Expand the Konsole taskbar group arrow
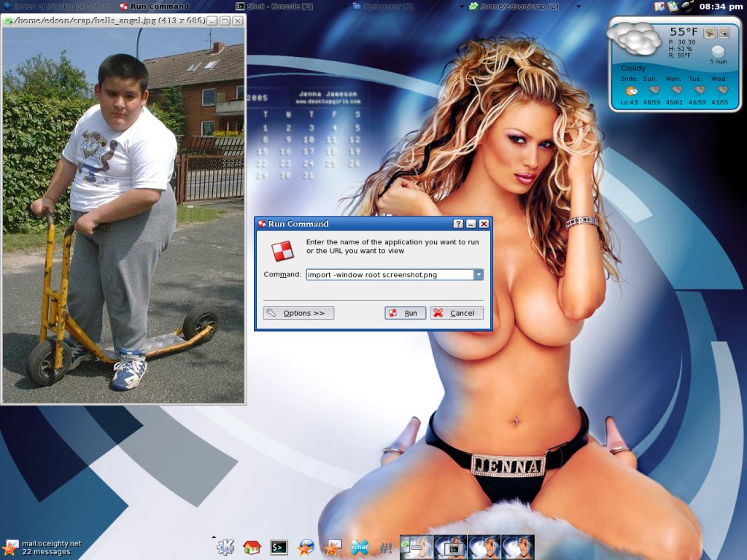Screen dimensions: 747x560 pos(346,6)
